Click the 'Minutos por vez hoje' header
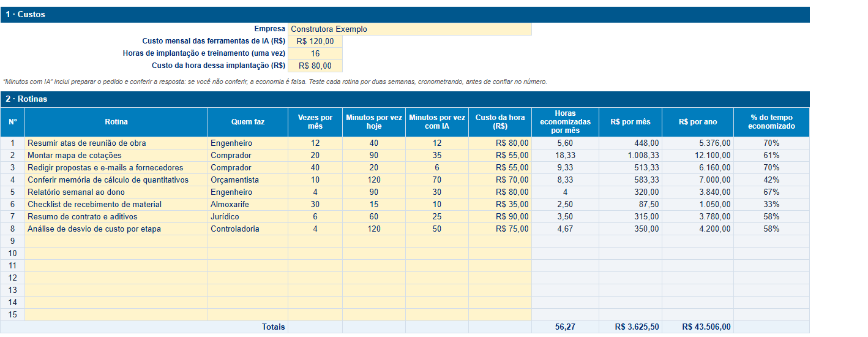This screenshot has width=868, height=337. tap(374, 122)
